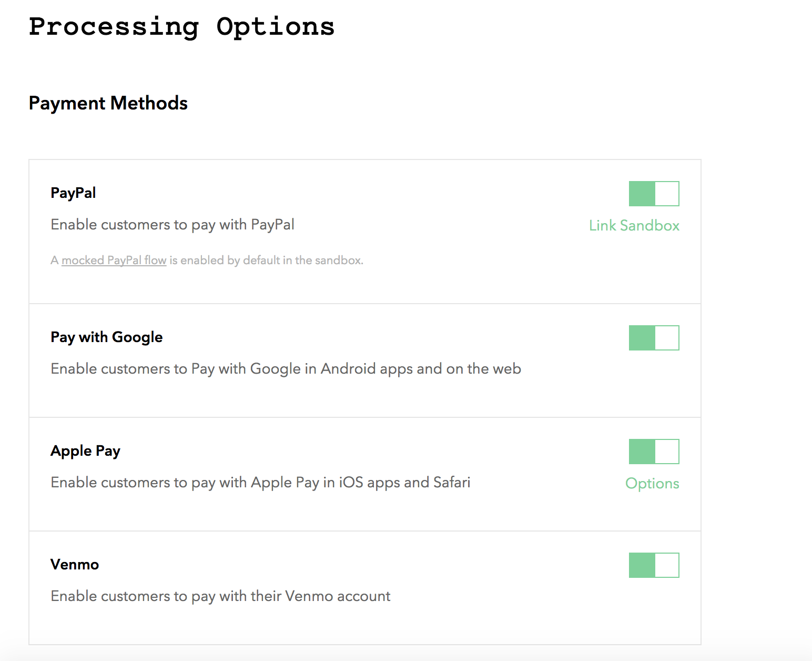Click the Apple Pay label text
The height and width of the screenshot is (661, 812).
[85, 450]
